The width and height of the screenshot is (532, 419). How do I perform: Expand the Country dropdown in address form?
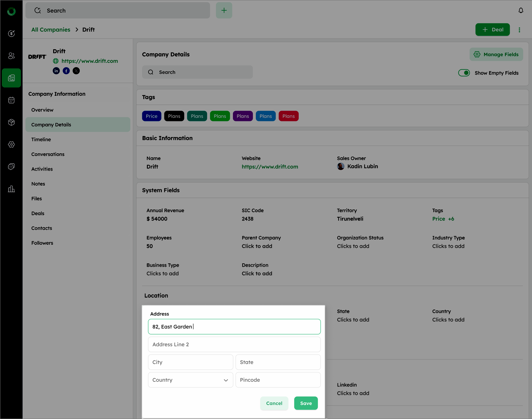190,380
